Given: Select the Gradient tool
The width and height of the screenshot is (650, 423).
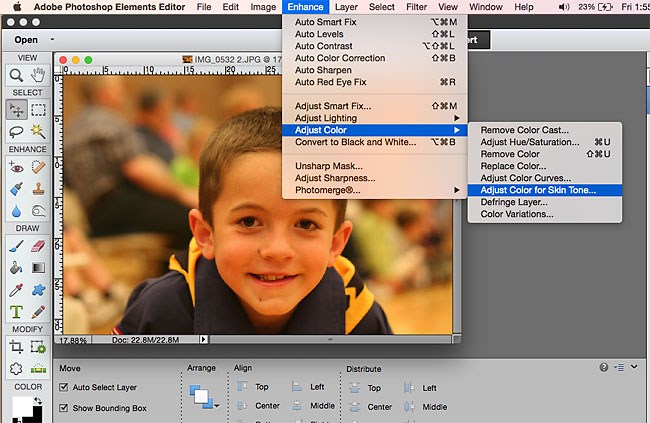Looking at the screenshot, I should coord(38,268).
